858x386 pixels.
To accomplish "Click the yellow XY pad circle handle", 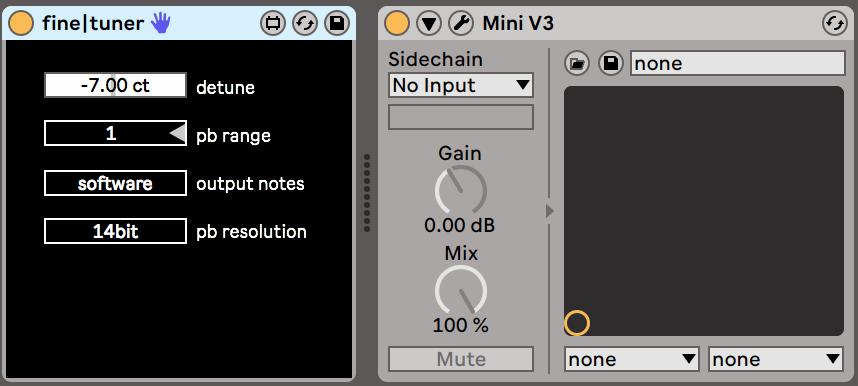I will [577, 323].
